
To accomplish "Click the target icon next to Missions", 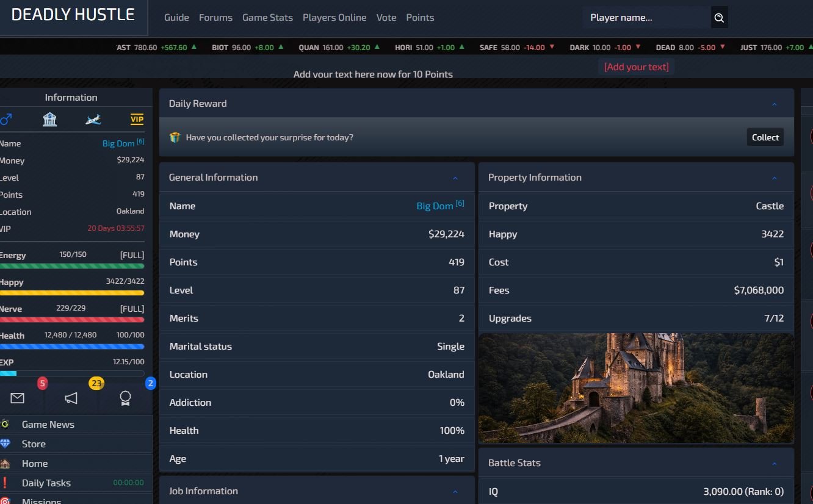I will coord(6,500).
